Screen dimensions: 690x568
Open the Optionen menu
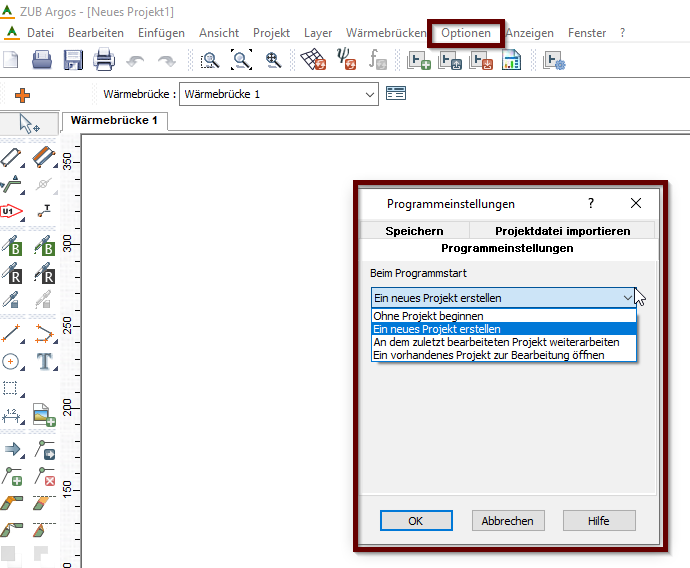coord(466,33)
